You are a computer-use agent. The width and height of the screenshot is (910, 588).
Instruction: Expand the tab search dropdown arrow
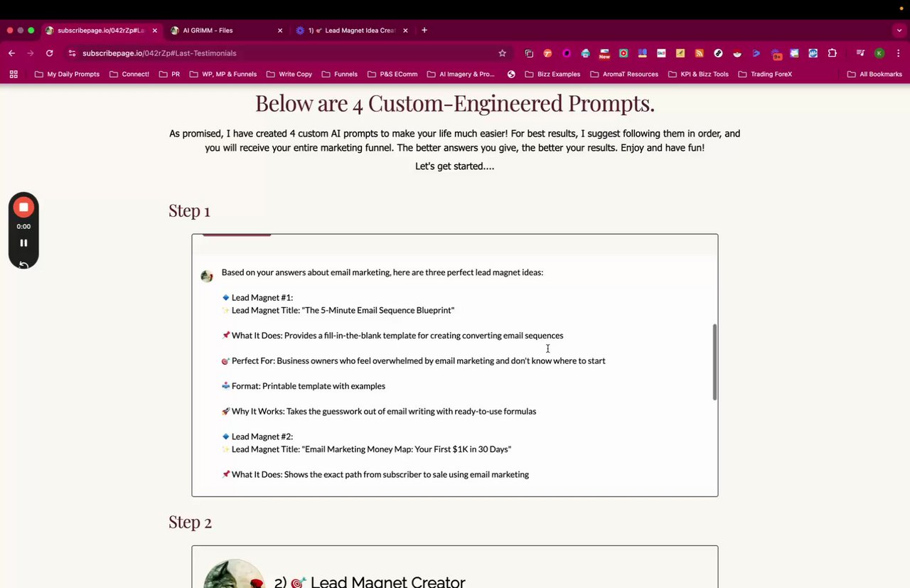coord(899,31)
